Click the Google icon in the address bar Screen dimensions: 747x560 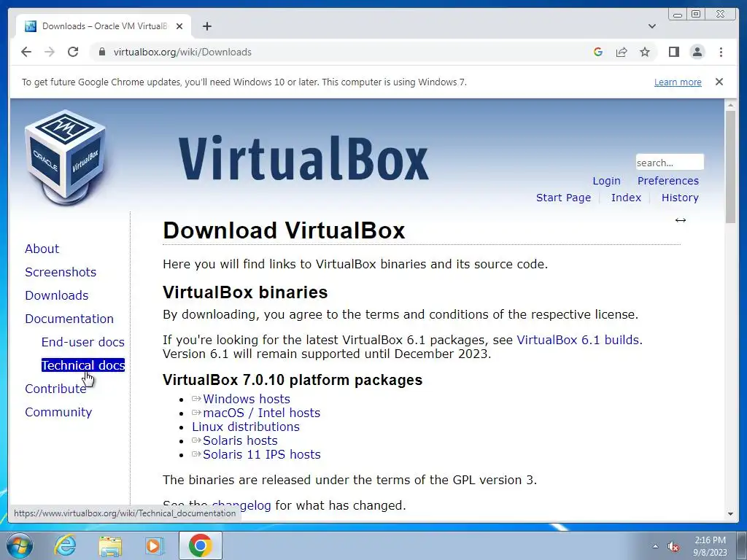coord(598,52)
